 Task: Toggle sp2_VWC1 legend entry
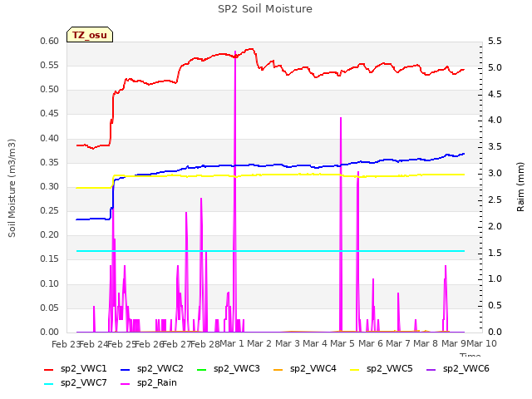[x=76, y=368]
